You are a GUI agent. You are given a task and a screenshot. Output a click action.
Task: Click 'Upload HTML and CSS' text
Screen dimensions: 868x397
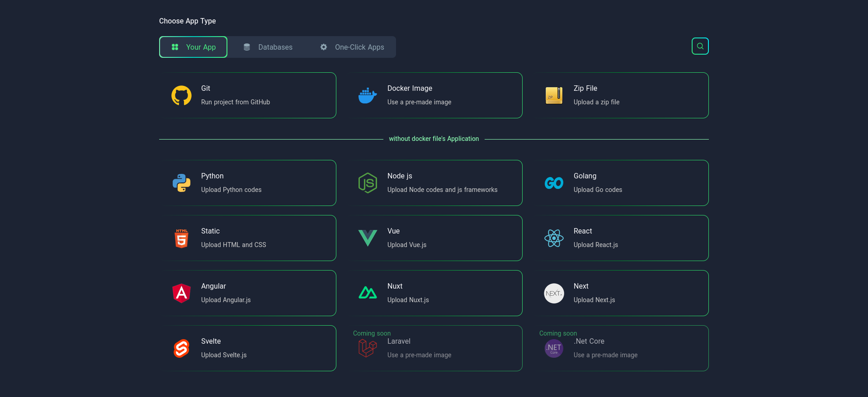234,245
